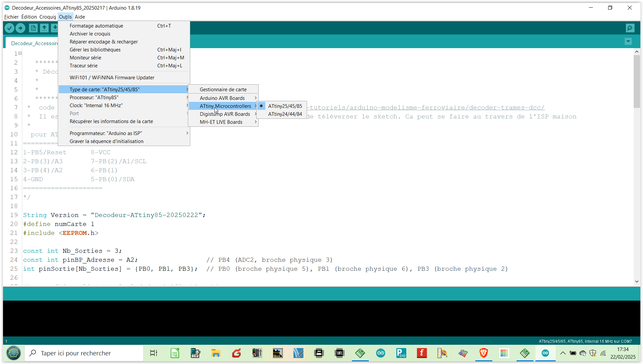The image size is (643, 364).
Task: Open the locomotive picture taskbar icon
Action: [278, 353]
